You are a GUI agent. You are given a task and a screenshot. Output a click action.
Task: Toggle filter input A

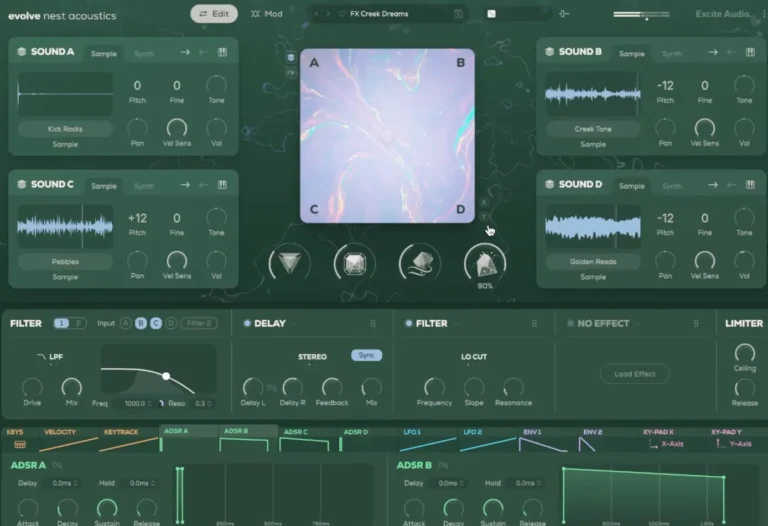pos(125,323)
